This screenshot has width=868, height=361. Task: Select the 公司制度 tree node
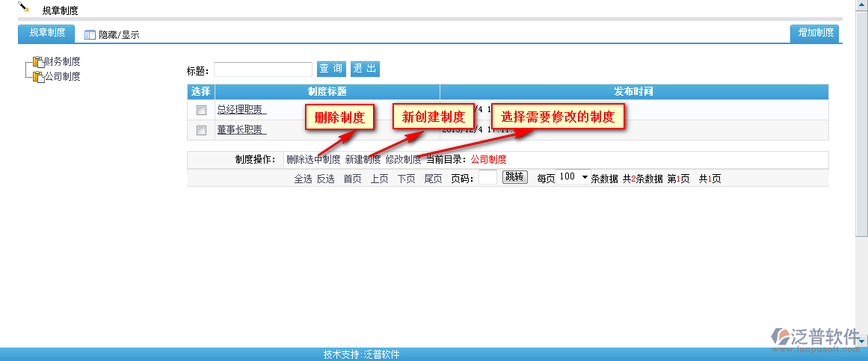tap(62, 76)
